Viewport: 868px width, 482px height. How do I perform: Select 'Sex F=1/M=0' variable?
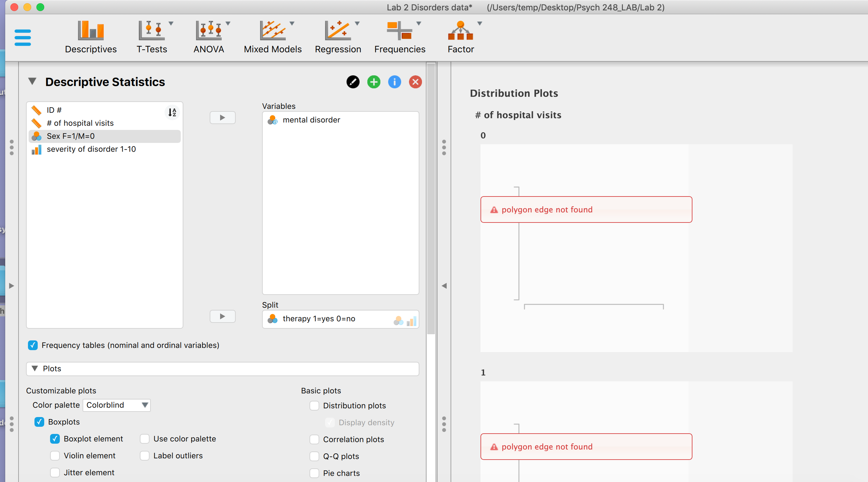click(x=104, y=136)
